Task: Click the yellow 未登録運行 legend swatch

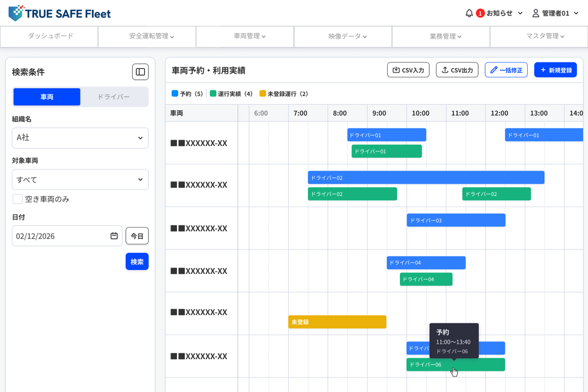Action: tap(263, 94)
